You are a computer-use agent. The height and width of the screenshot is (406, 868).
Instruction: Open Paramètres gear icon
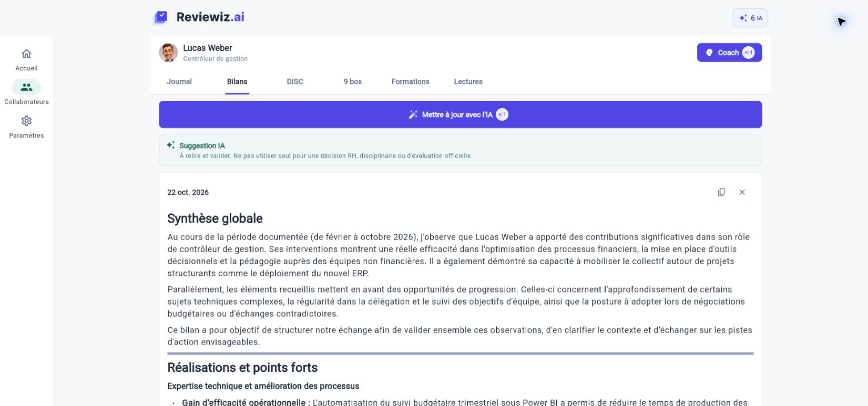coord(26,121)
